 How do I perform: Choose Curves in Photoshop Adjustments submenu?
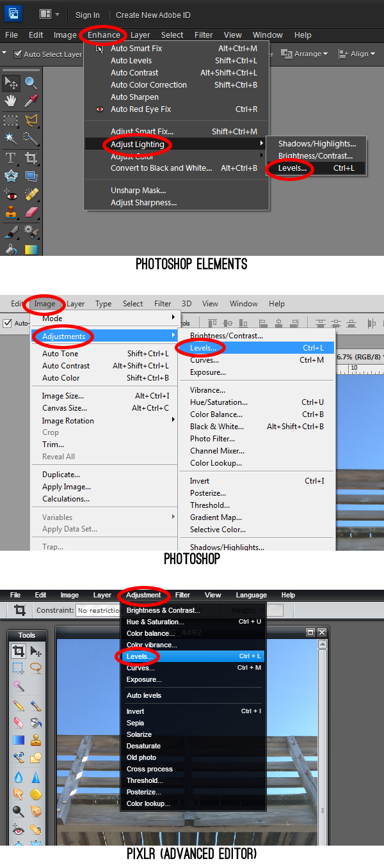coord(257,360)
